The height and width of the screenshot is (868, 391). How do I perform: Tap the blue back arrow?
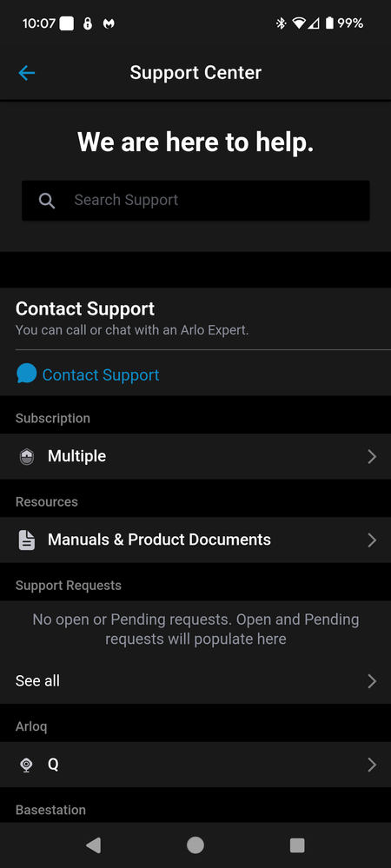click(27, 72)
